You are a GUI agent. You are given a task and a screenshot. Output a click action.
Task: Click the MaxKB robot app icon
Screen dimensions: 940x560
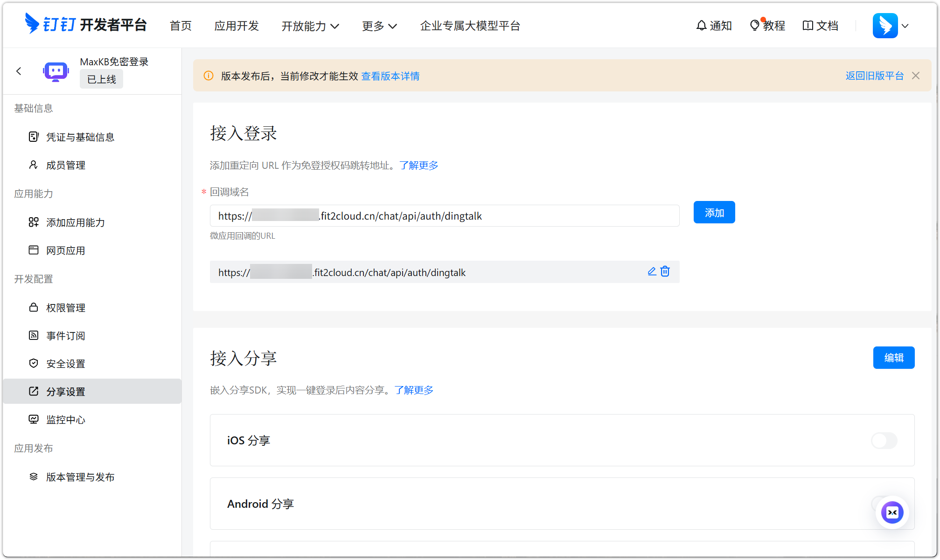tap(56, 71)
